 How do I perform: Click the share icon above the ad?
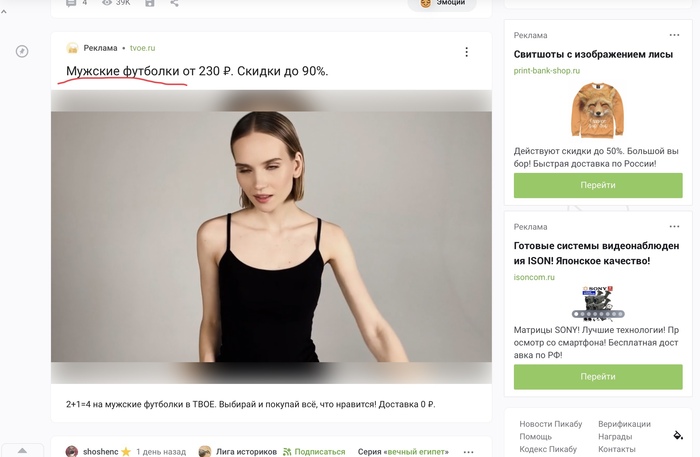(175, 3)
